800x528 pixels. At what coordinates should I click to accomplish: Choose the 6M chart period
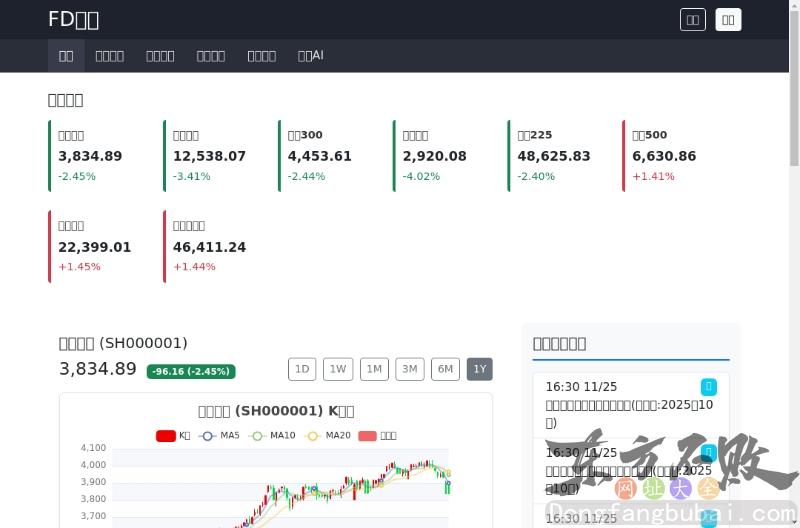point(446,369)
